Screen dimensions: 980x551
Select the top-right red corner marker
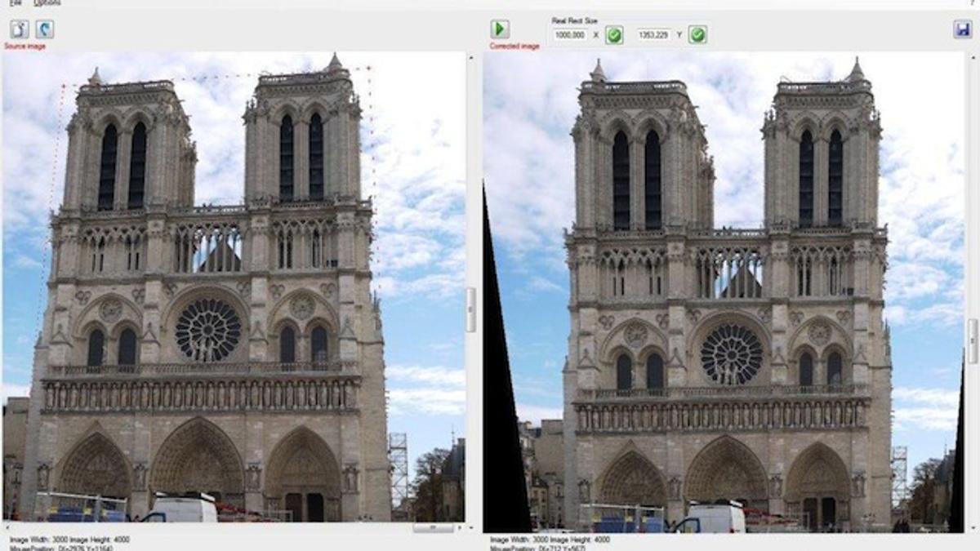(x=369, y=68)
